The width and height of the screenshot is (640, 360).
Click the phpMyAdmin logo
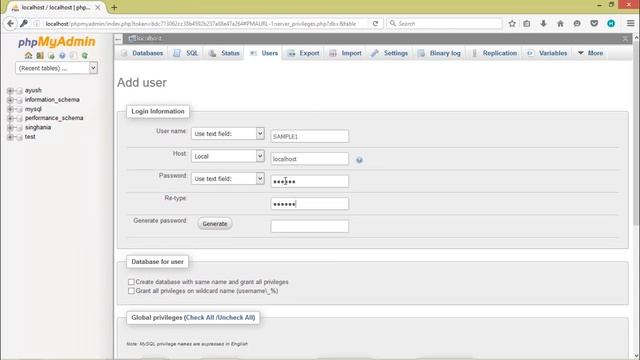[x=56, y=42]
